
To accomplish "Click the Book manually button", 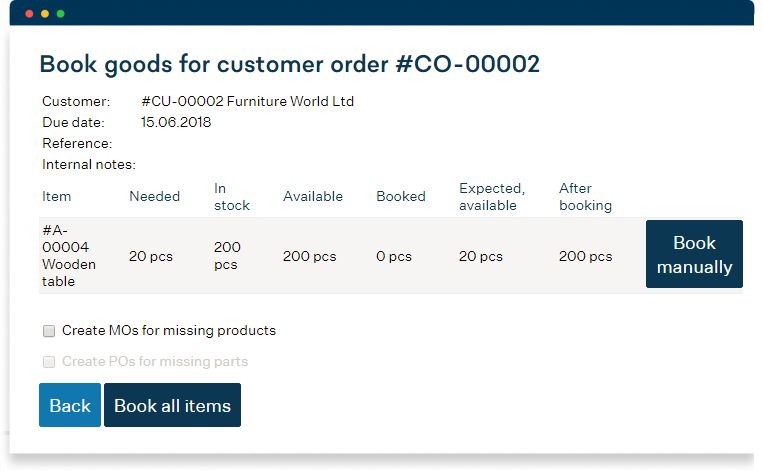I will pyautogui.click(x=694, y=255).
